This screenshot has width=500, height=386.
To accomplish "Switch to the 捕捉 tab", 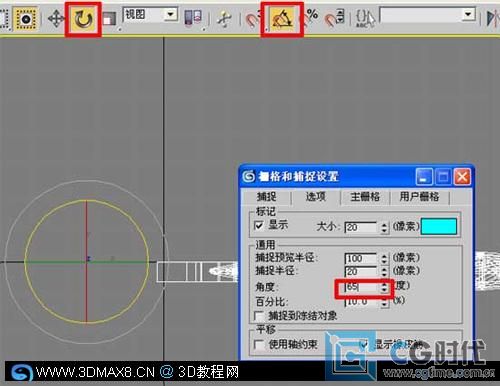I will point(266,196).
